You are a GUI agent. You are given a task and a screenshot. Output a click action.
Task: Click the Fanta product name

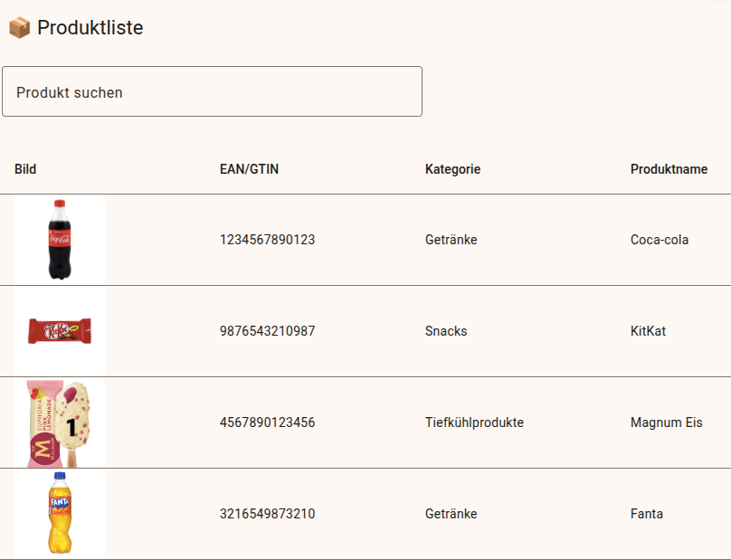[x=646, y=514]
